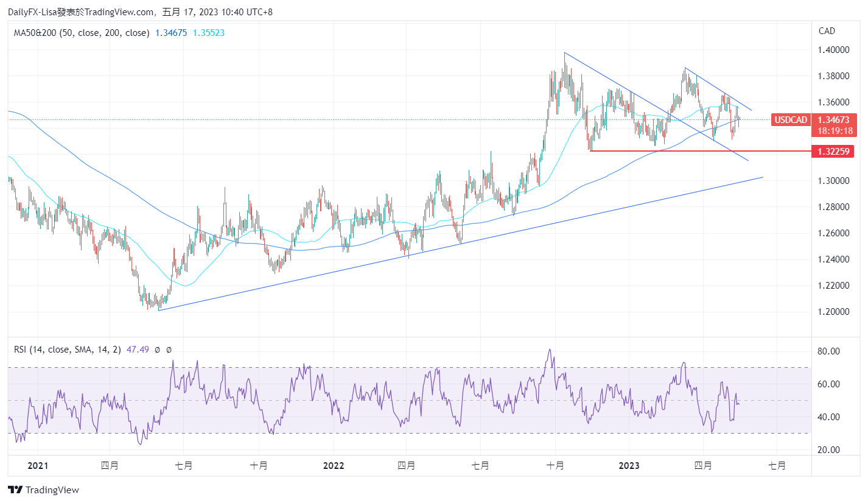Click the 2022 year label on time axis
868x503 pixels.
[334, 466]
